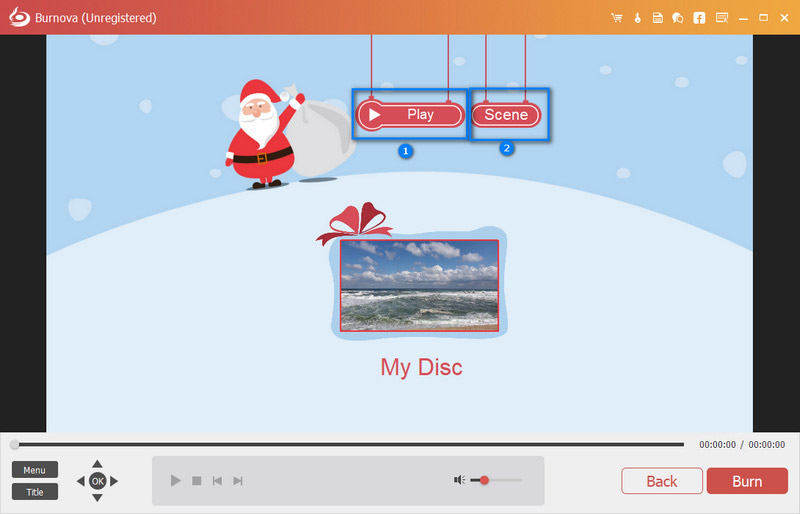Click the Burnova app logo
Screen dimensions: 800x514
click(17, 18)
